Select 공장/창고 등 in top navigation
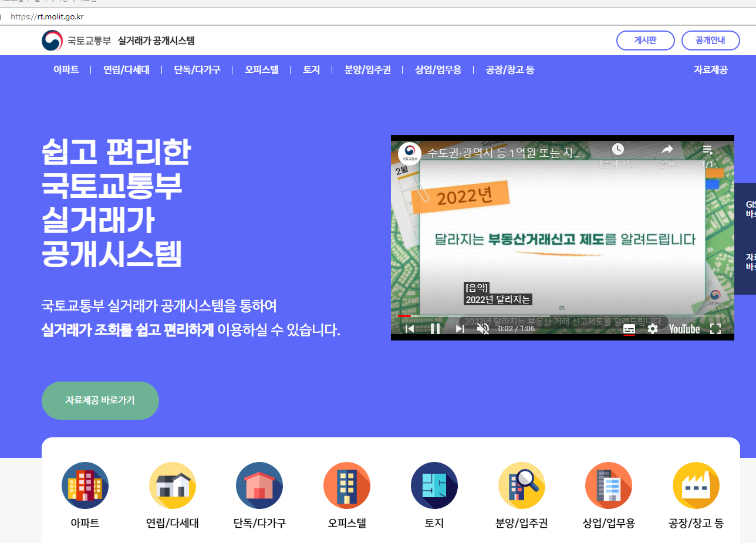The image size is (756, 543). [510, 70]
